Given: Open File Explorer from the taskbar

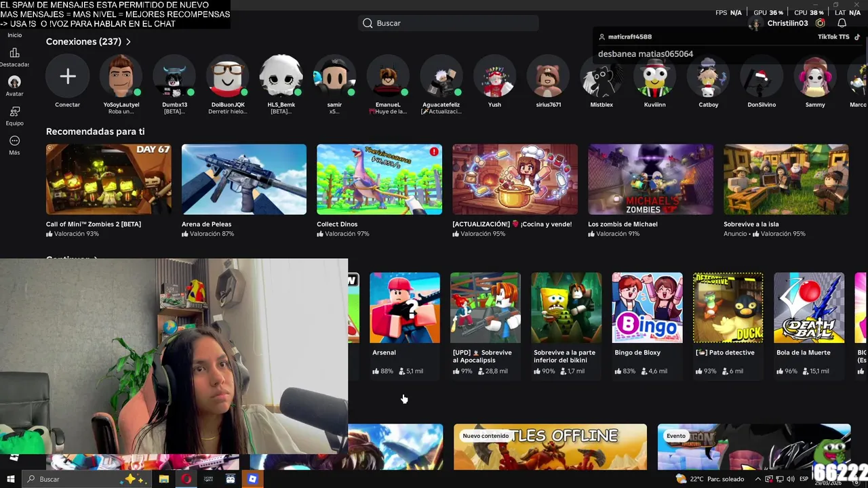Looking at the screenshot, I should [163, 479].
